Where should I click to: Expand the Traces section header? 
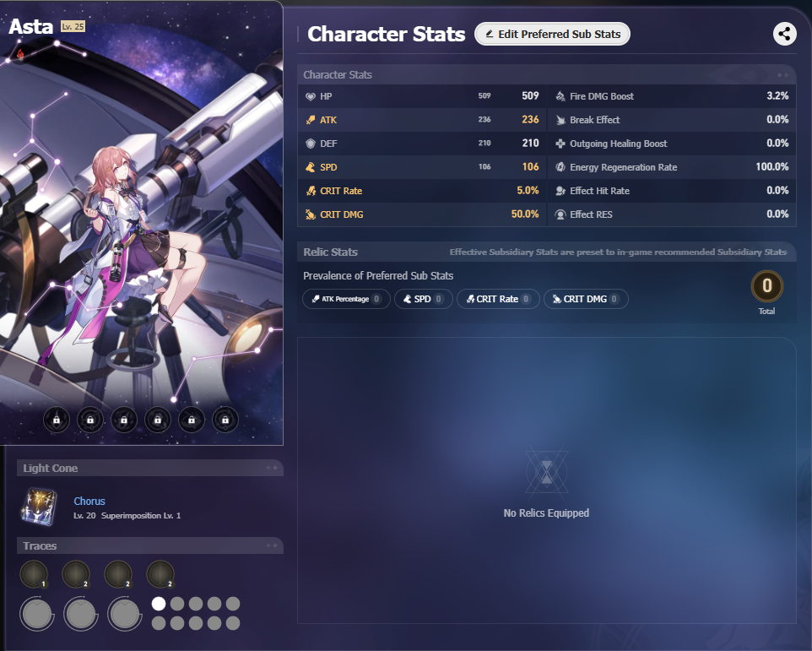(x=150, y=545)
